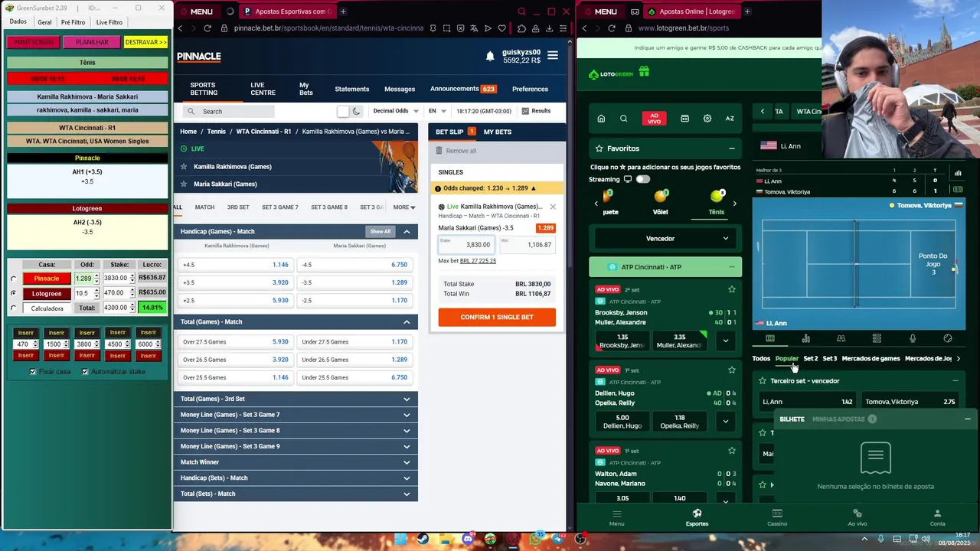Open Pinnacle notifications bell
This screenshot has height=551, width=980.
coord(490,56)
